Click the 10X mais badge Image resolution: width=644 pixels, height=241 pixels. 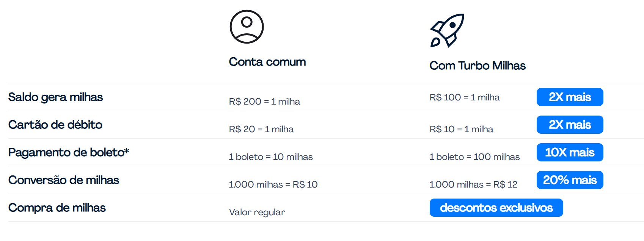point(570,152)
